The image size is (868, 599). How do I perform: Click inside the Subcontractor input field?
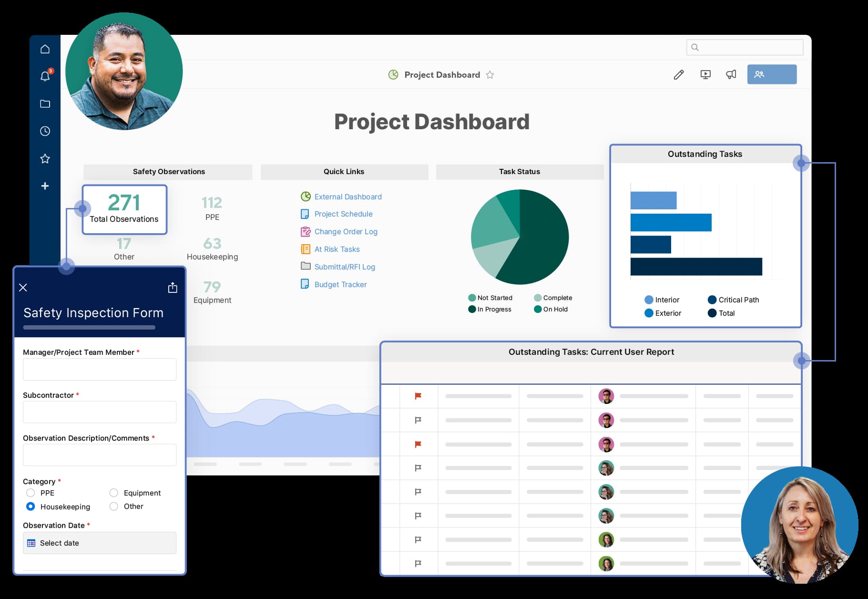(99, 412)
